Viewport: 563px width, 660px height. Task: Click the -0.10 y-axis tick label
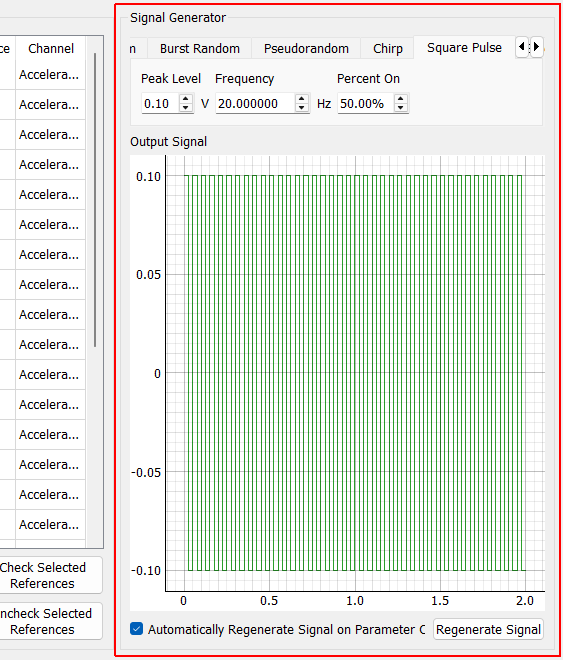[146, 571]
